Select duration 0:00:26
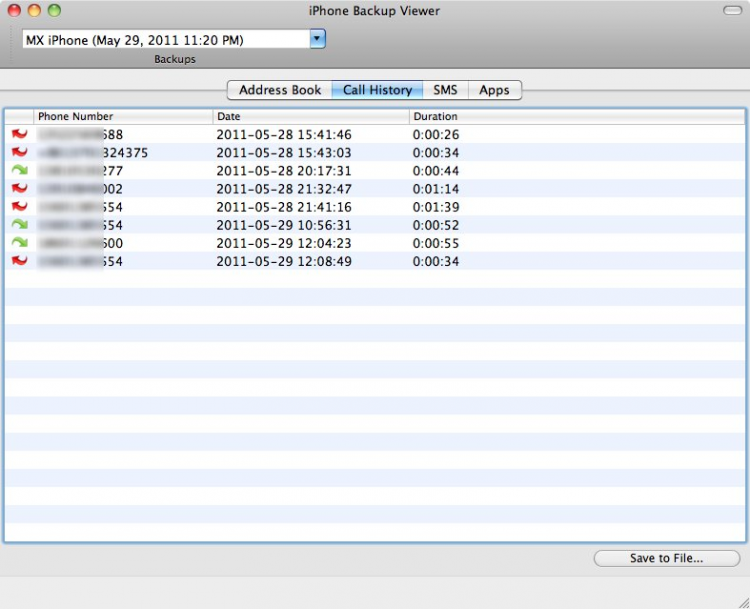This screenshot has width=750, height=609. point(436,134)
